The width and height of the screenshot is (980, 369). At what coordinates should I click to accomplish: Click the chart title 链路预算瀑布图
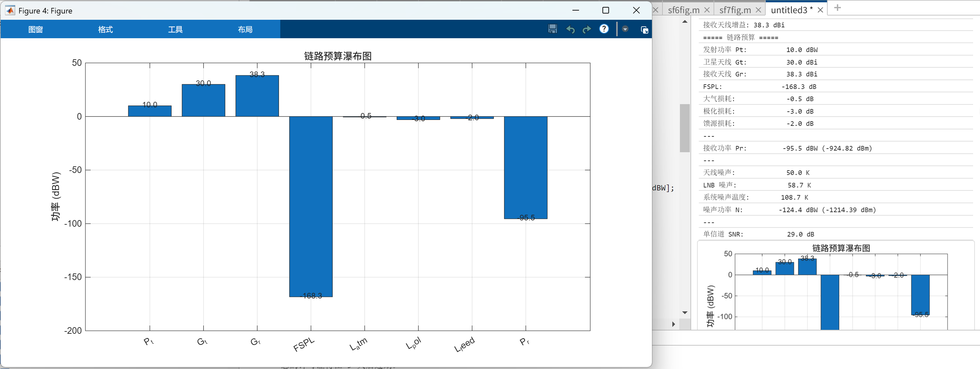338,56
